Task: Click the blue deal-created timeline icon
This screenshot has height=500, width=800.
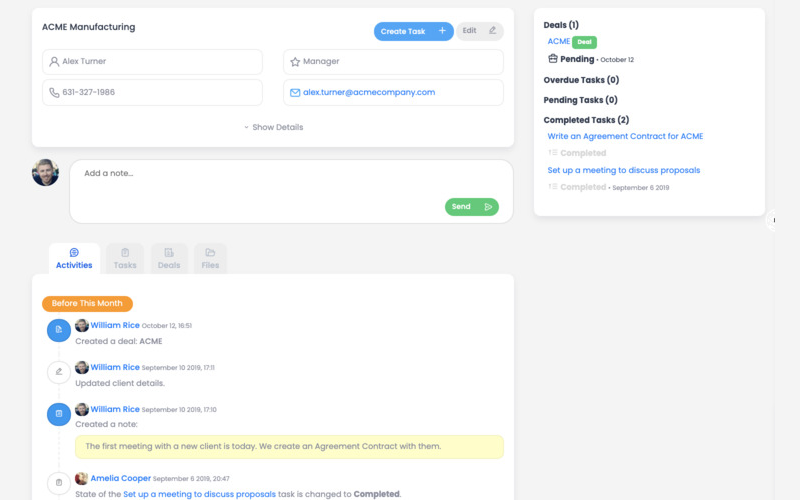Action: [59, 329]
